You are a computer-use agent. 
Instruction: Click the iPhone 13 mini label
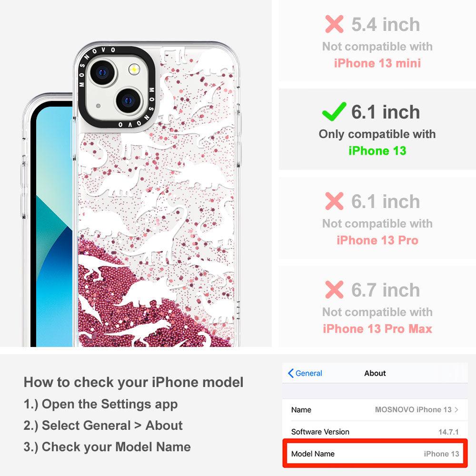click(377, 63)
